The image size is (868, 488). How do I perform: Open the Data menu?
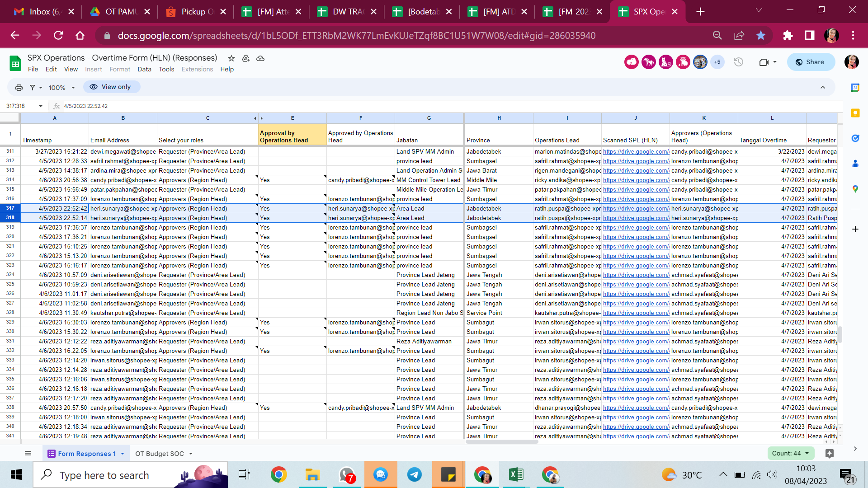pyautogui.click(x=144, y=69)
